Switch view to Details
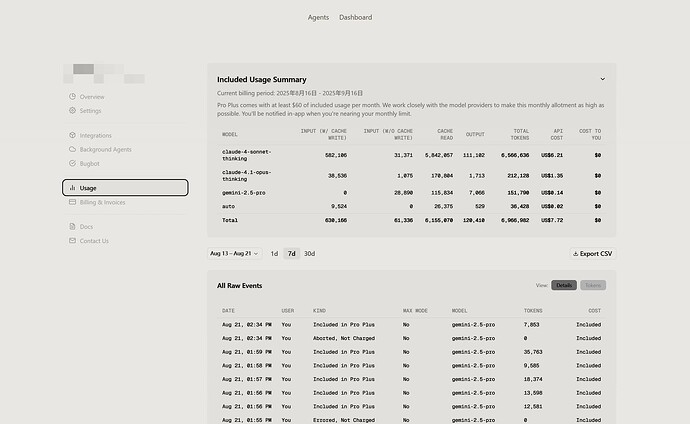The image size is (690, 424). point(564,285)
